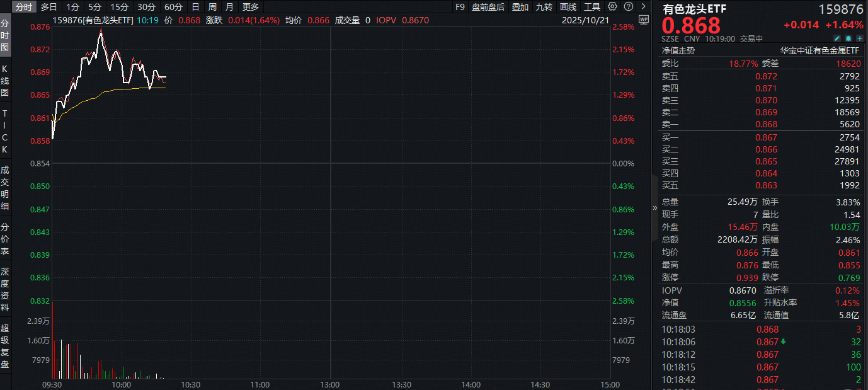Open the 工具 tools panel
This screenshot has height=390, width=868.
(x=592, y=7)
